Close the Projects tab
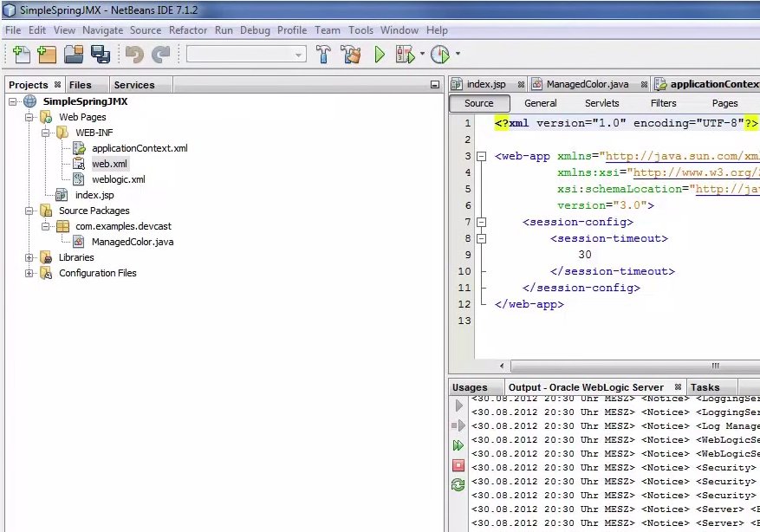 (58, 84)
